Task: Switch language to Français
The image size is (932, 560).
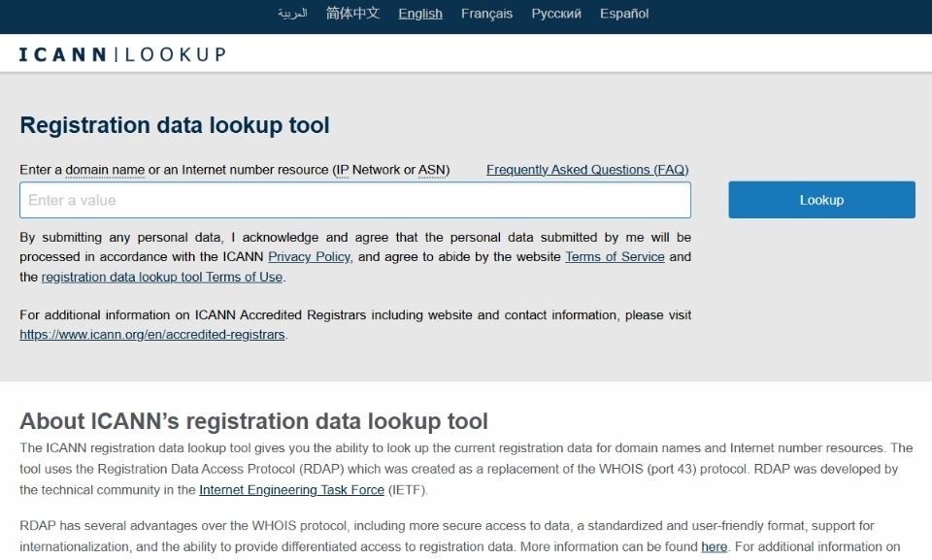Action: (486, 13)
